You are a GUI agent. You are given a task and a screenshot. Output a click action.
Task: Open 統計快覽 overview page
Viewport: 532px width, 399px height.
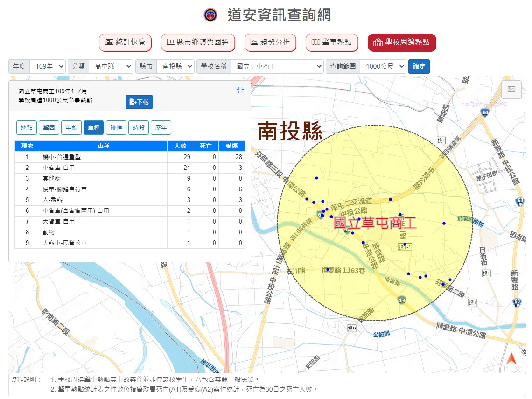click(125, 42)
